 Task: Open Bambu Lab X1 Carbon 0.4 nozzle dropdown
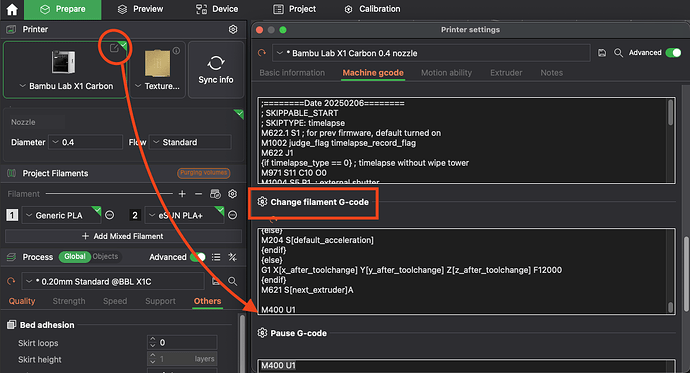[x=431, y=53]
